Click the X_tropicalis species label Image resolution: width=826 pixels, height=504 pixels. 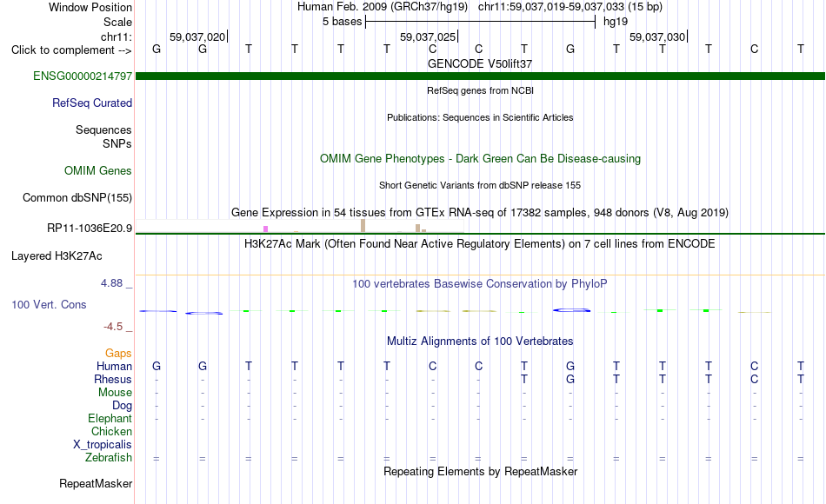tap(103, 445)
